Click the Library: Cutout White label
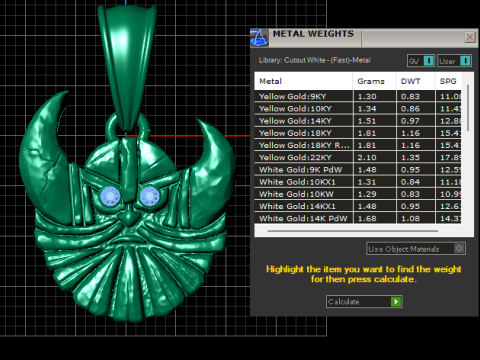This screenshot has width=480, height=360. [315, 60]
